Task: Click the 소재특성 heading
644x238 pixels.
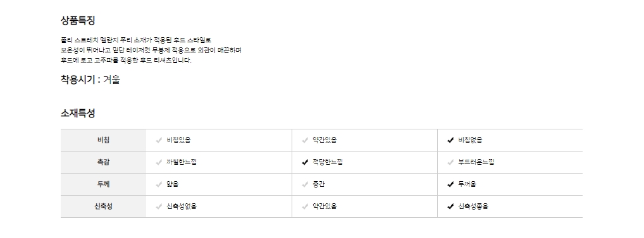Action: [78, 113]
